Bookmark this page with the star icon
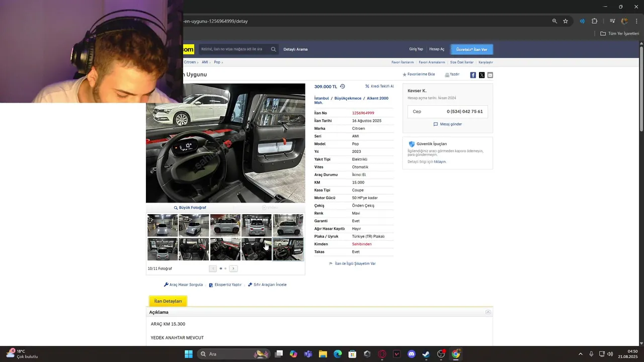The width and height of the screenshot is (644, 362). point(566,21)
